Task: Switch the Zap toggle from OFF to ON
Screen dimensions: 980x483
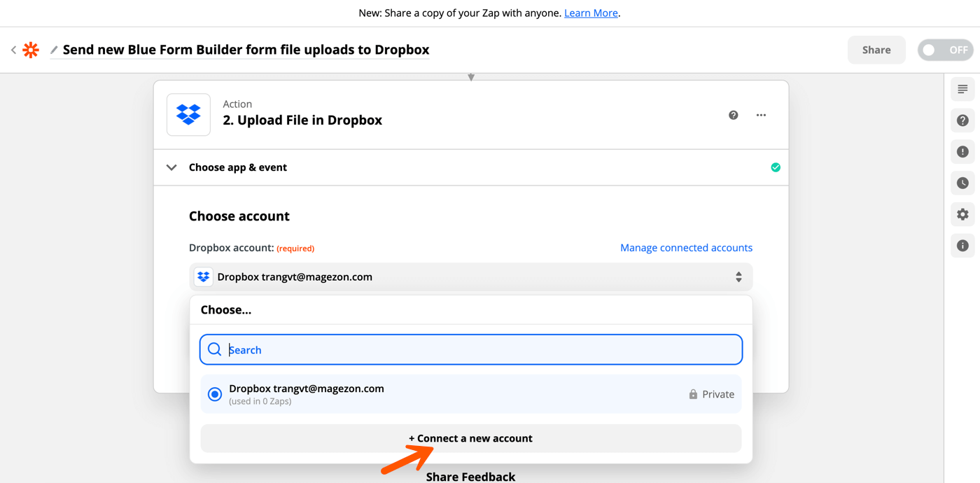Action: coord(945,49)
